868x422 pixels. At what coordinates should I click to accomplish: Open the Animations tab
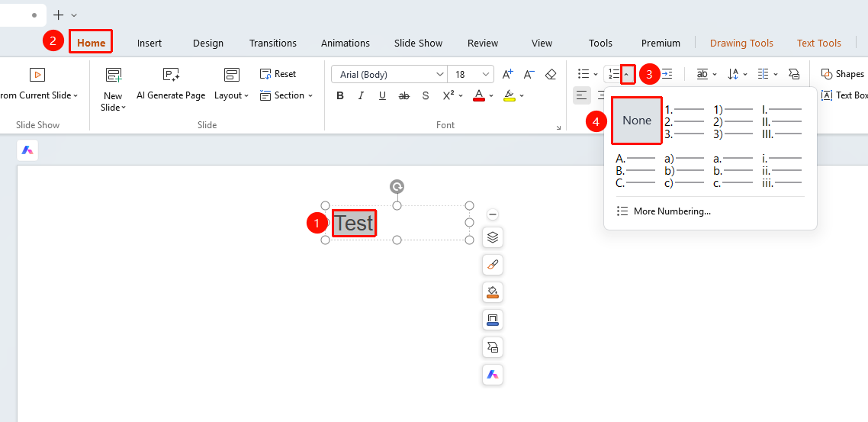pyautogui.click(x=346, y=43)
